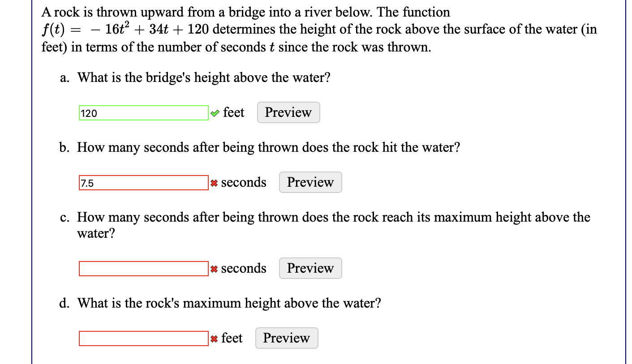Viewport: 632px width, 364px height.
Task: Click the Preview button for part b
Action: [x=310, y=182]
